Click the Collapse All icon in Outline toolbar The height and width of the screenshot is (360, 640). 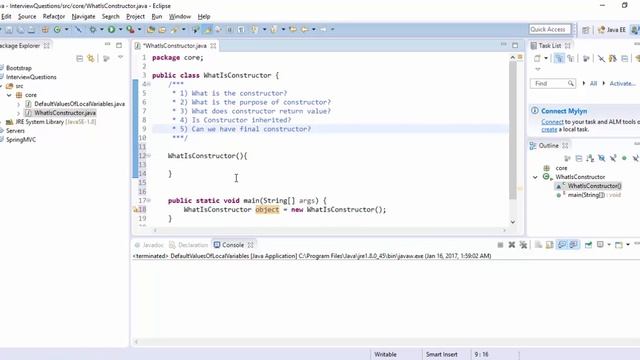point(579,158)
